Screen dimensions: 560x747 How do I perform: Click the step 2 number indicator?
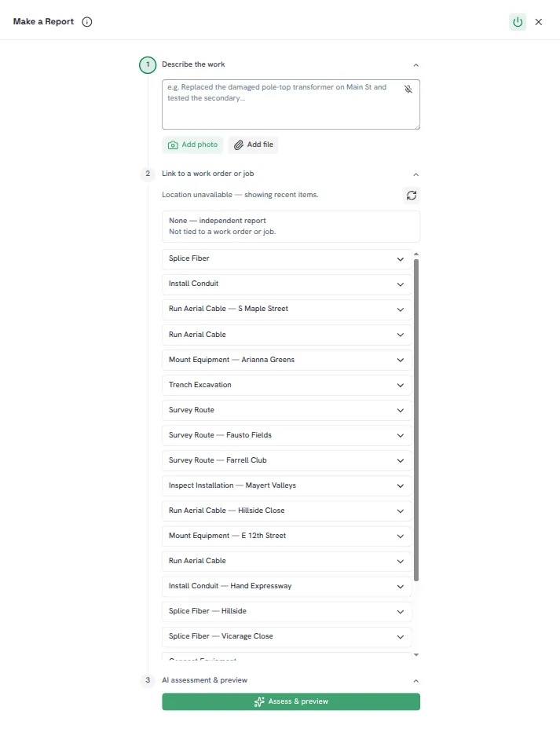(x=148, y=174)
